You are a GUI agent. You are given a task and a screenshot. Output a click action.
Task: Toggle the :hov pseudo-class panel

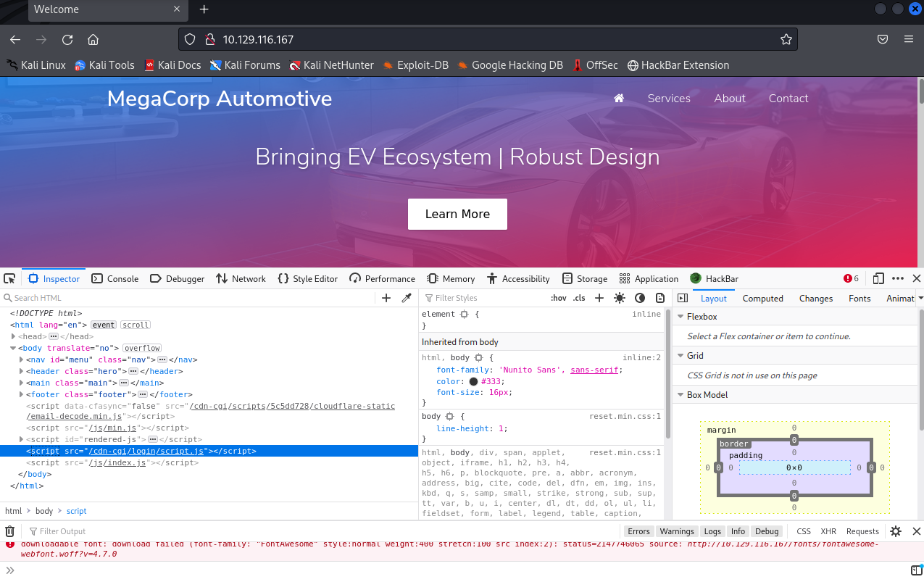click(x=559, y=298)
